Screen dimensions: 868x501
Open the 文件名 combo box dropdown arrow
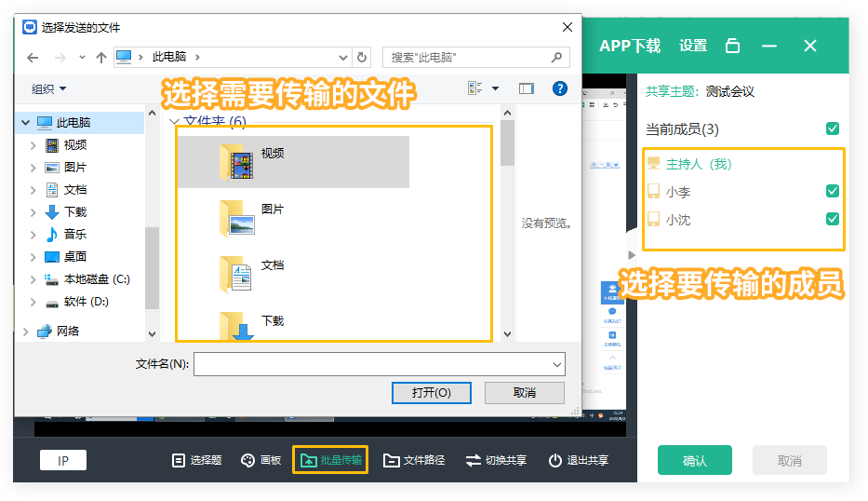pos(557,364)
